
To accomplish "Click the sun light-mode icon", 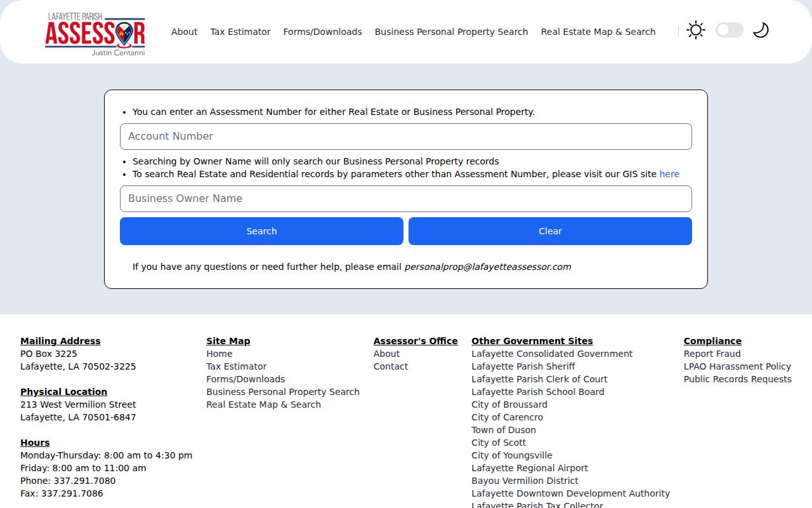I will click(x=696, y=30).
